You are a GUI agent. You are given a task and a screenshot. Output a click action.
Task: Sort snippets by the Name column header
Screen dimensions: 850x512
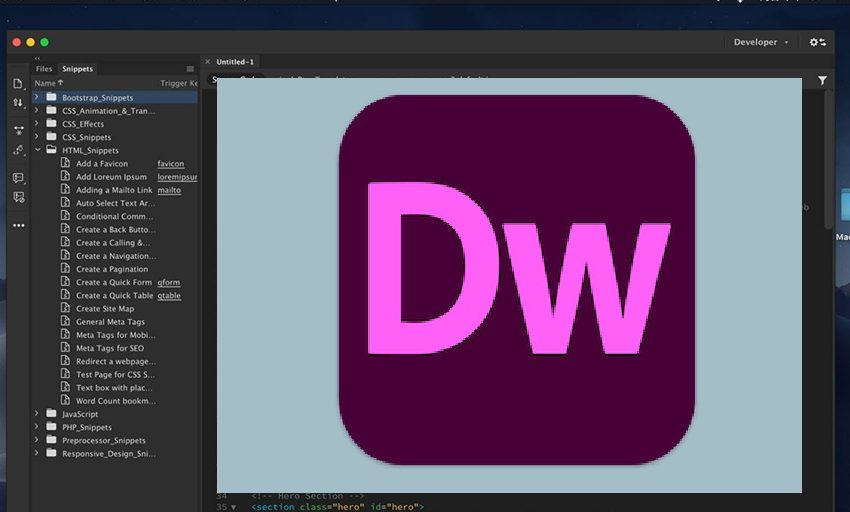click(46, 83)
